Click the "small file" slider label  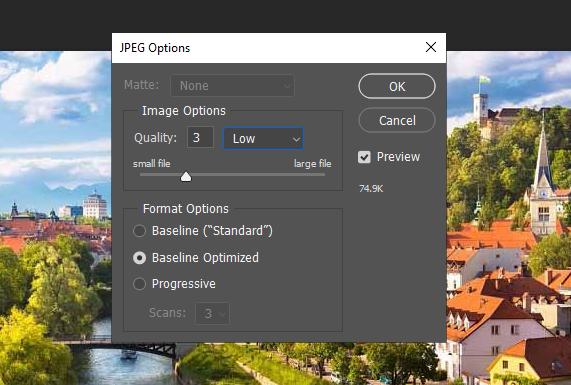click(x=151, y=164)
